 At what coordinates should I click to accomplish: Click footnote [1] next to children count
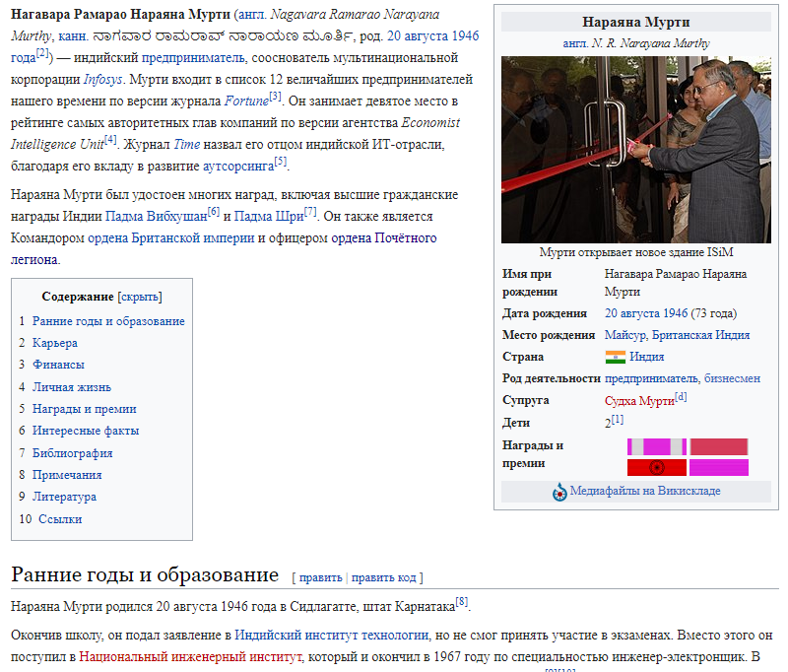coord(618,419)
